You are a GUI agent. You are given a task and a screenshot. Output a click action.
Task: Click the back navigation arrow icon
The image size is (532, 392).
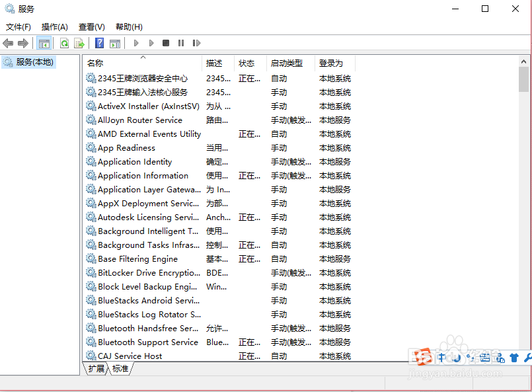pyautogui.click(x=8, y=43)
